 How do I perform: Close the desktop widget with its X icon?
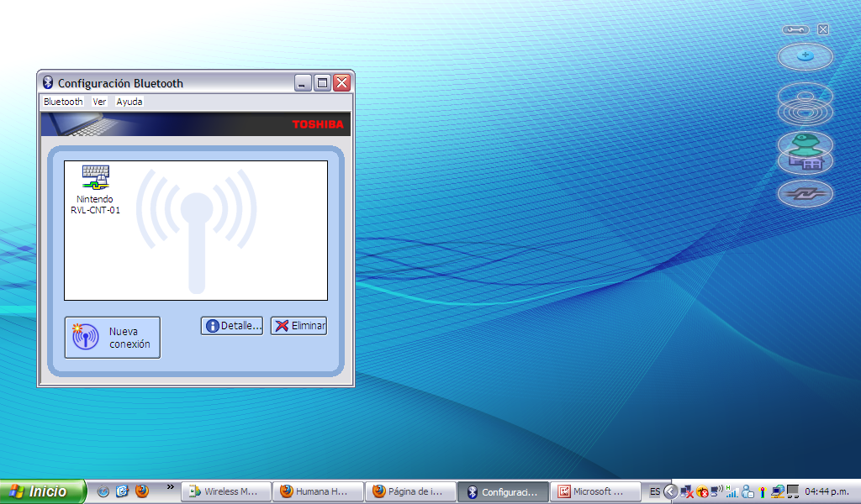click(823, 29)
